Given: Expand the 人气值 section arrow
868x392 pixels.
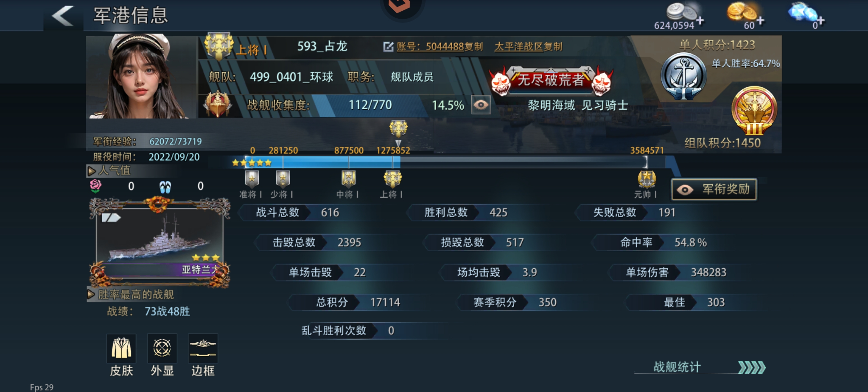Looking at the screenshot, I should 91,171.
